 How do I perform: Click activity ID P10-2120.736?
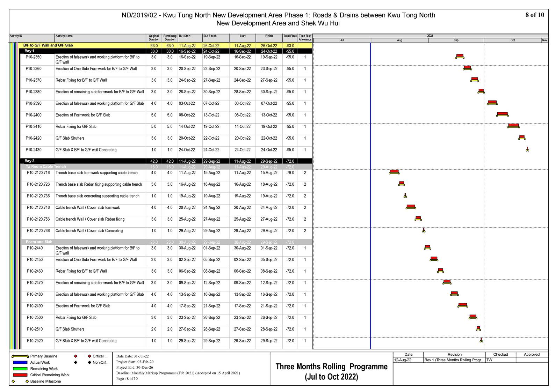tap(38, 196)
